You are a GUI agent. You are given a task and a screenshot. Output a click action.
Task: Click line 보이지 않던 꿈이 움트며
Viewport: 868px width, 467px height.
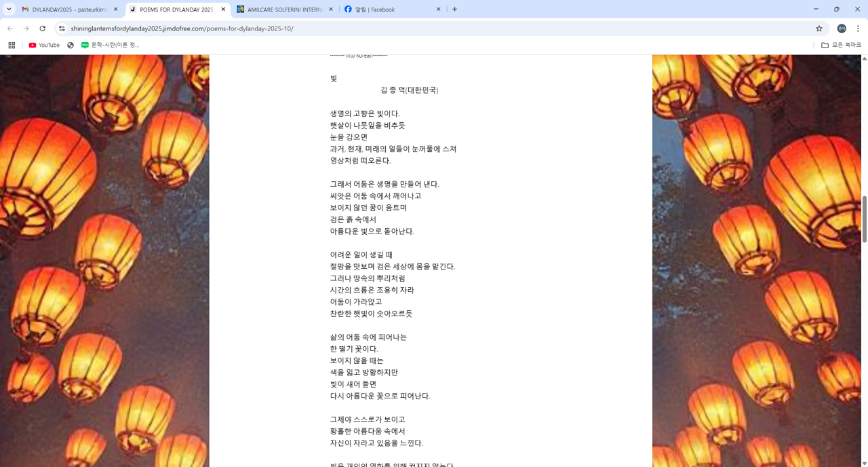(368, 208)
